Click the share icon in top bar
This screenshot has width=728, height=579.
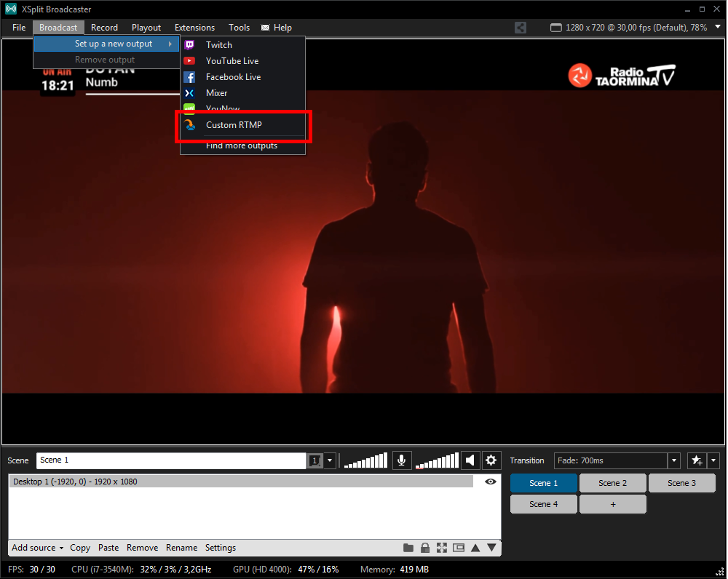[x=521, y=28]
